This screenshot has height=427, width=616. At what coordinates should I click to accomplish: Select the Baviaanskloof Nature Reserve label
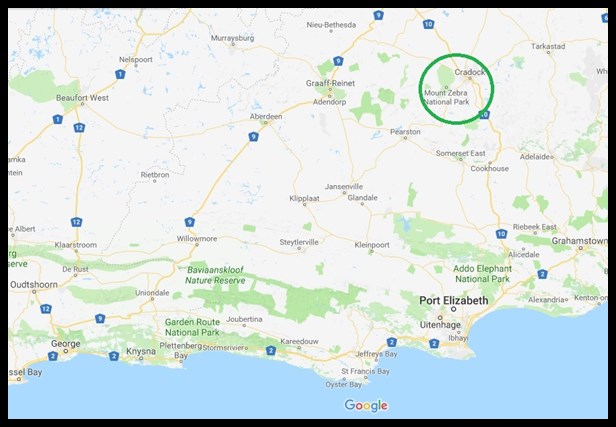[215, 275]
